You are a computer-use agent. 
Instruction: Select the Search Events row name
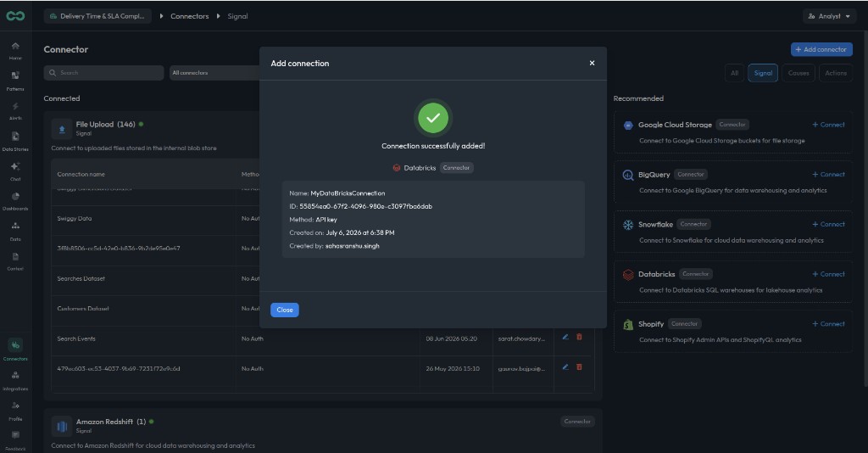click(76, 338)
